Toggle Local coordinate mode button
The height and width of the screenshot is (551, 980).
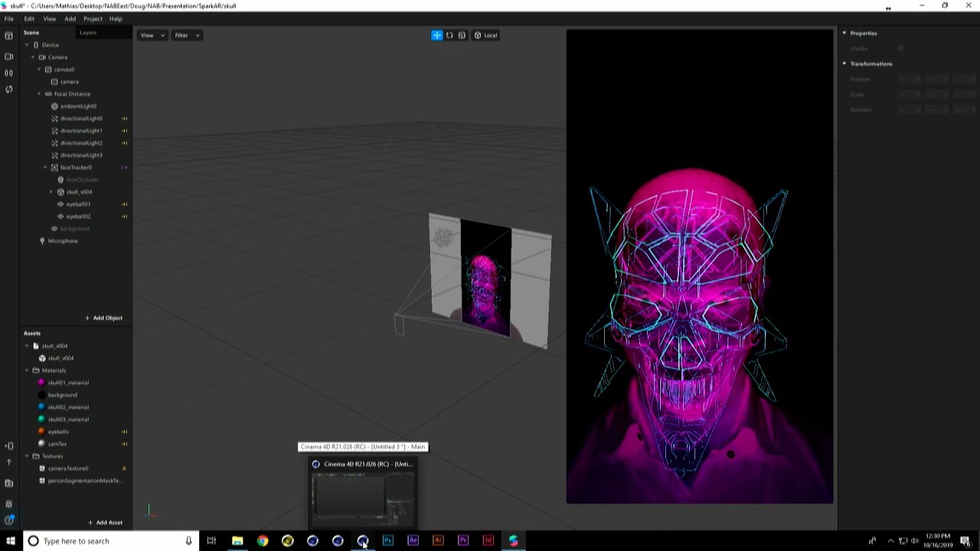[x=485, y=35]
